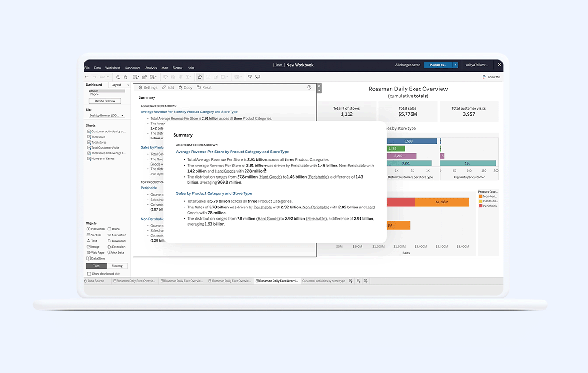Screen dimensions: 588x373
Task: Click the $1,288M orange bar
Action: [x=442, y=202]
